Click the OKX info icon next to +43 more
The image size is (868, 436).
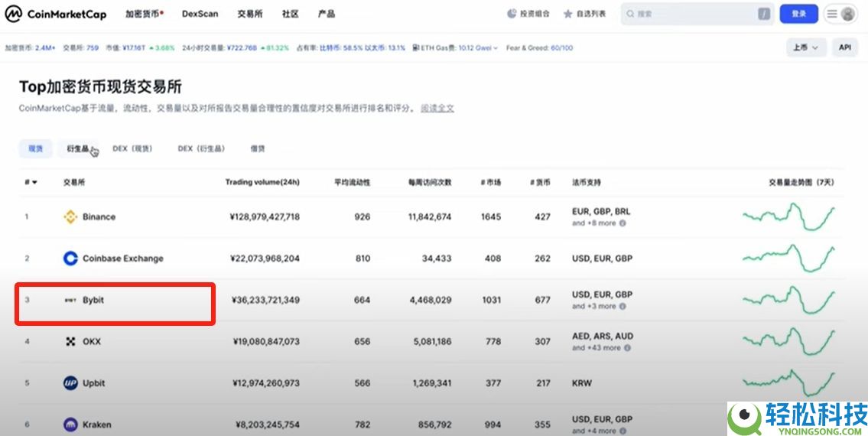(628, 348)
